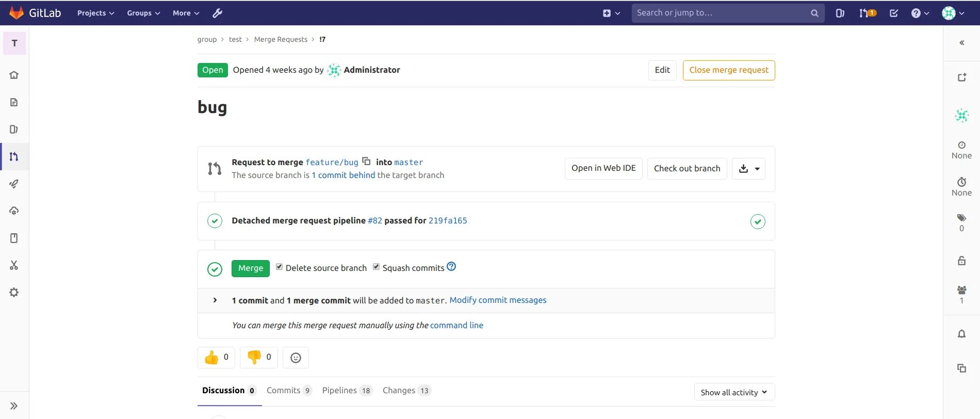Copy the feature/bug branch name

pos(366,161)
